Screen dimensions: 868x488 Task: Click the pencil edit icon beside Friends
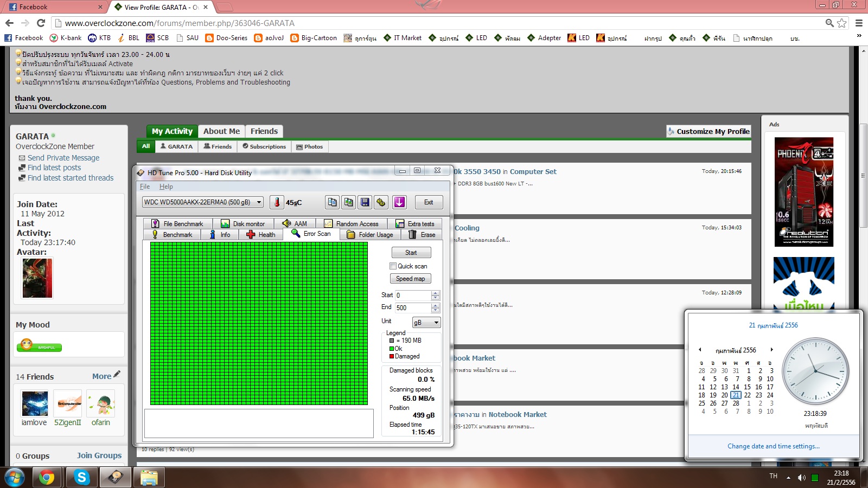coord(117,374)
